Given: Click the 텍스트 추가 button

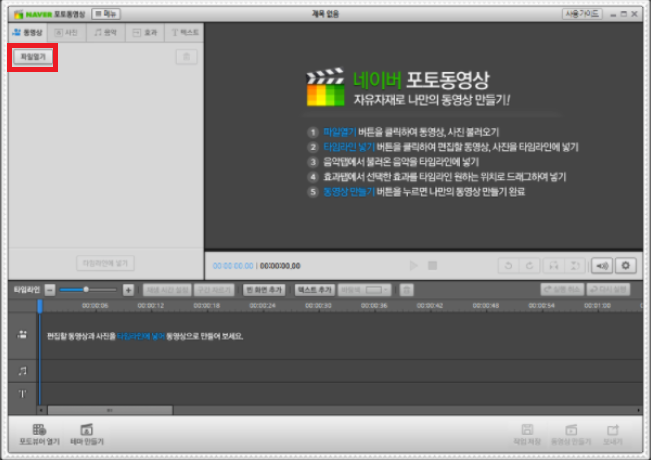Looking at the screenshot, I should coord(314,290).
